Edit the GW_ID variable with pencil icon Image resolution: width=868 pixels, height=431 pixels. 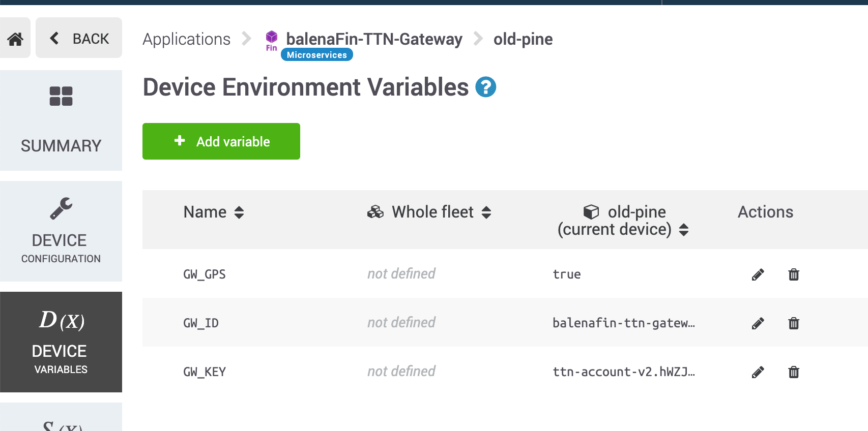click(x=758, y=323)
